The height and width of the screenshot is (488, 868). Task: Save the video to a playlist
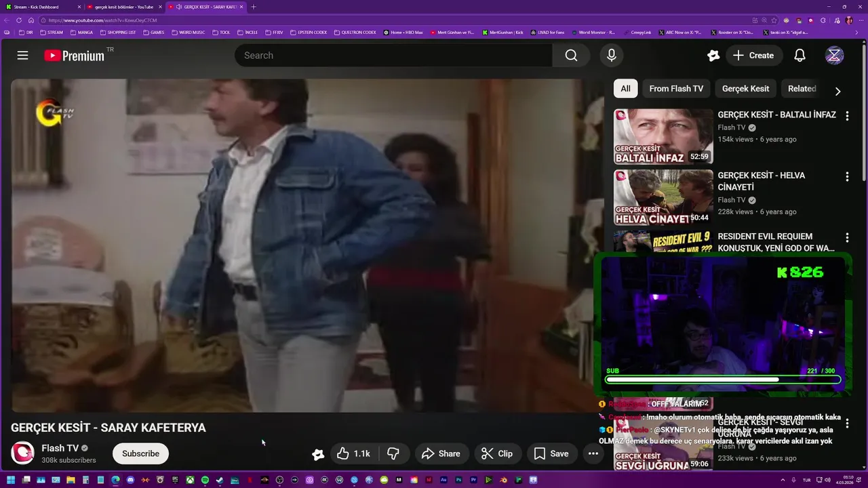tap(551, 453)
